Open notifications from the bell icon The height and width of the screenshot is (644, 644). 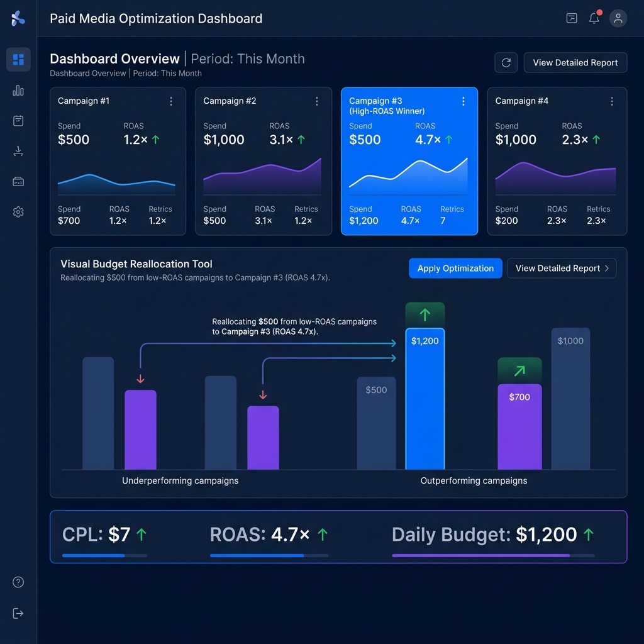tap(594, 18)
